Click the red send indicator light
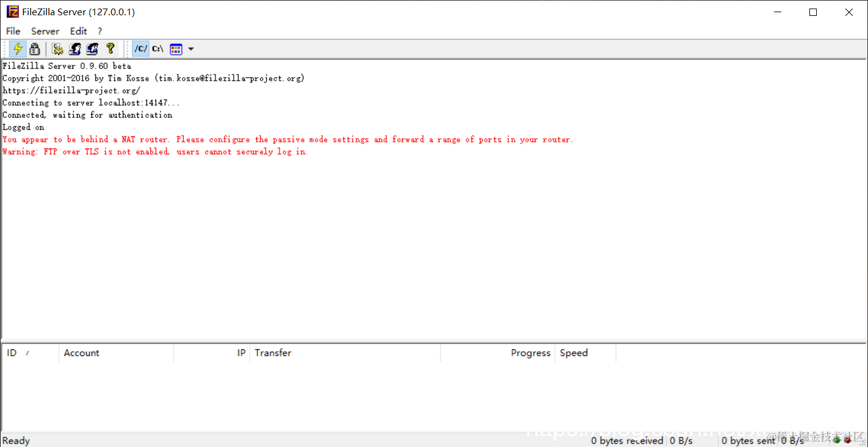 pos(847,440)
